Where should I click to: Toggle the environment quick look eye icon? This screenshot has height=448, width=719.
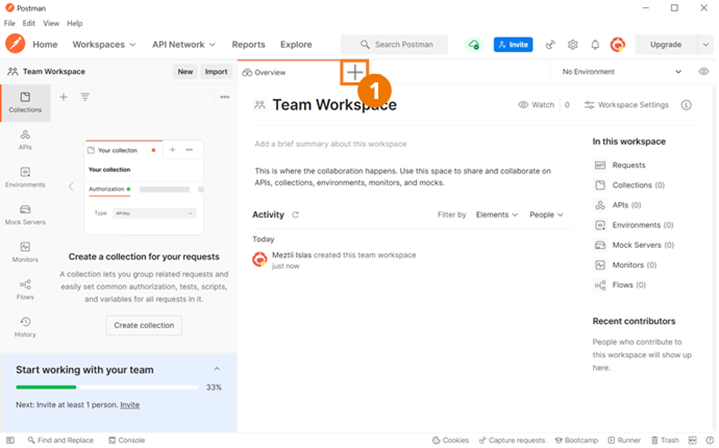pyautogui.click(x=703, y=72)
